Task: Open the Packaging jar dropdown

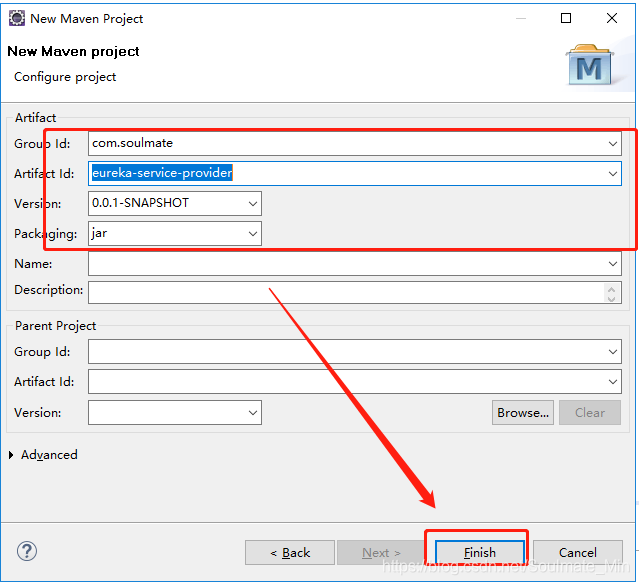Action: point(253,234)
